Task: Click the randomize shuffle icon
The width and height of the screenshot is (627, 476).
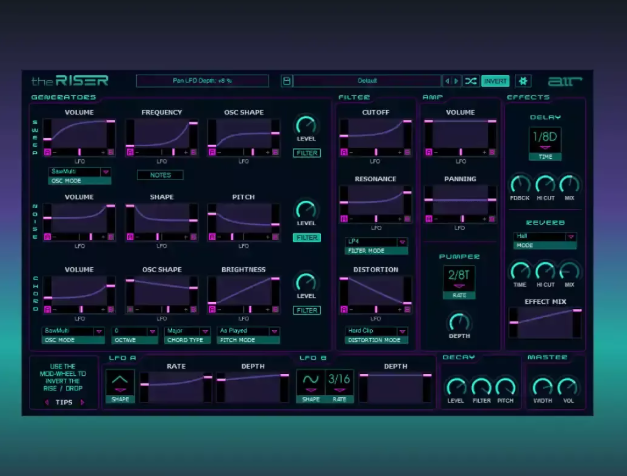Action: pyautogui.click(x=471, y=81)
